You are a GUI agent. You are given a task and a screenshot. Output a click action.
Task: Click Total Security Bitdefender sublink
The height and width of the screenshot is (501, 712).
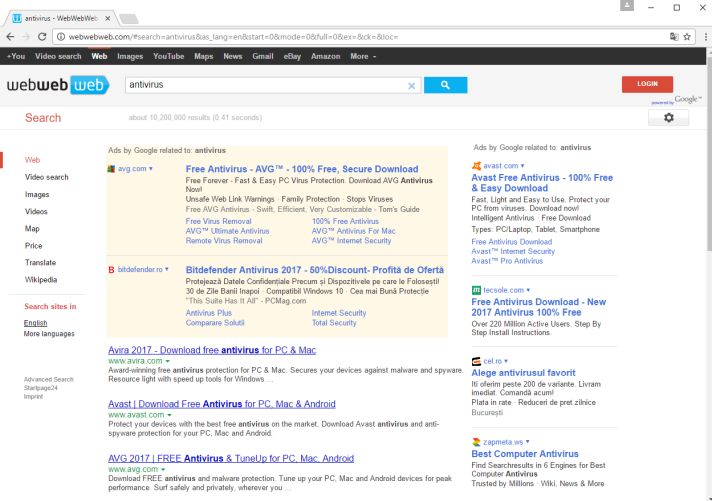pos(334,323)
